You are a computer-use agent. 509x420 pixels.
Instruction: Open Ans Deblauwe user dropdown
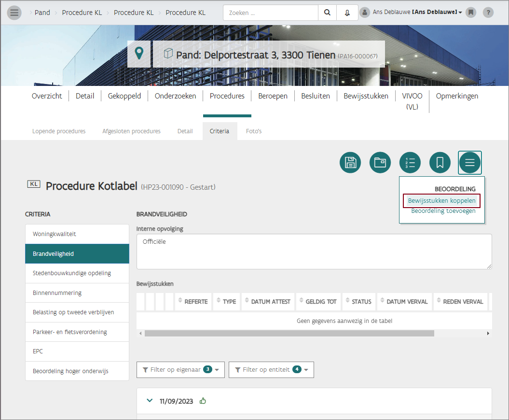[417, 13]
